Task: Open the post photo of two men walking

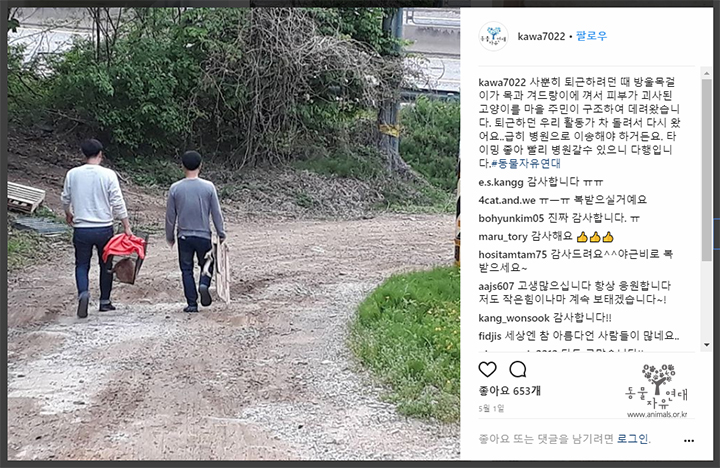Action: (x=234, y=233)
